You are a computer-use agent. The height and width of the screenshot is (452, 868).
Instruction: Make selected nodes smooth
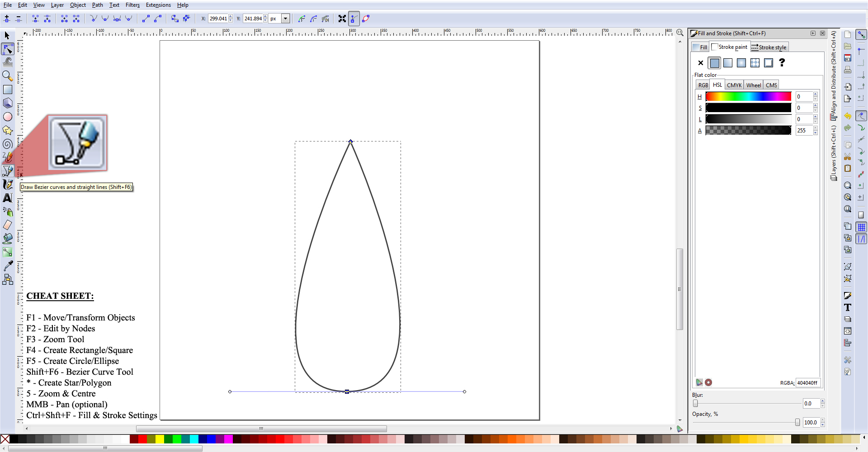[x=105, y=19]
